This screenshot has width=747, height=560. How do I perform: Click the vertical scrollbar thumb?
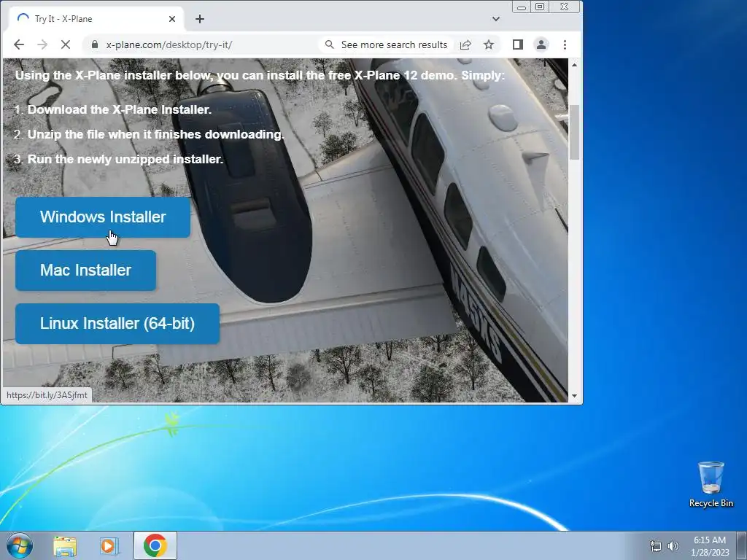[574, 132]
